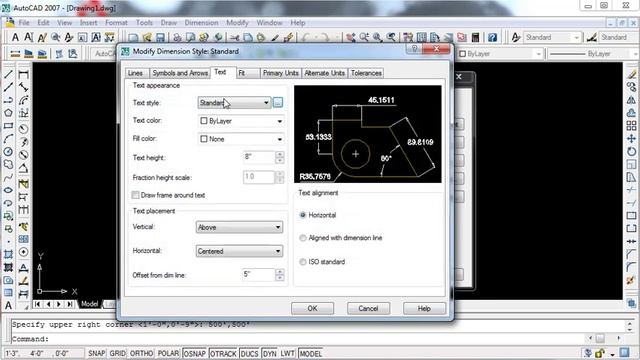Toggle OSNAP in the status bar
640x360 pixels.
[x=194, y=353]
